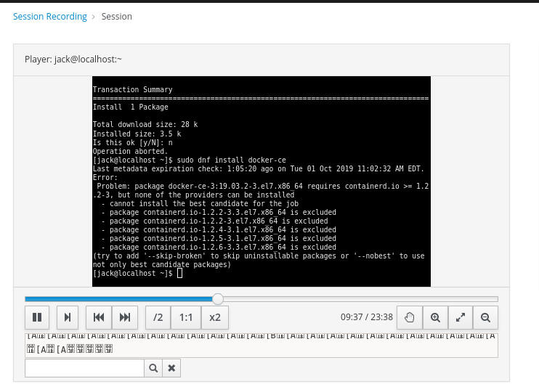Viewport: 539px width, 392px height.
Task: Click the last terminal prompt cursor
Action: point(179,273)
